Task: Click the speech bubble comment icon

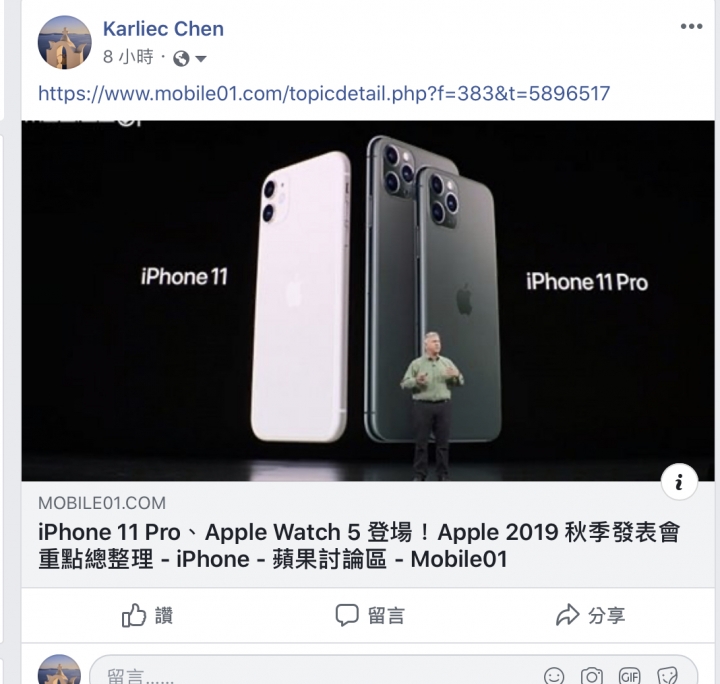Action: [347, 615]
